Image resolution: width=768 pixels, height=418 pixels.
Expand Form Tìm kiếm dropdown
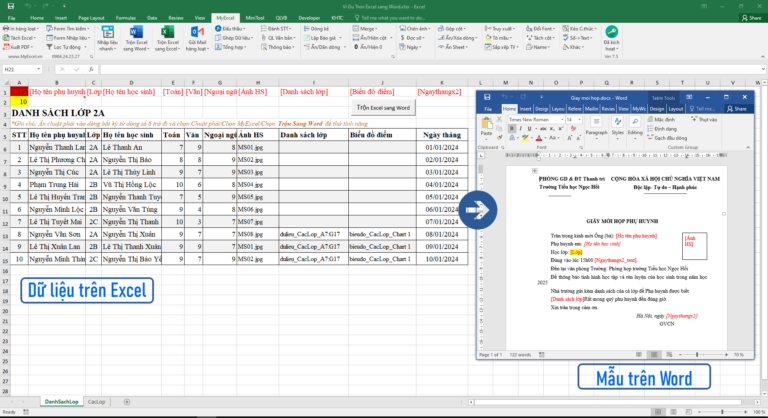tap(88, 29)
